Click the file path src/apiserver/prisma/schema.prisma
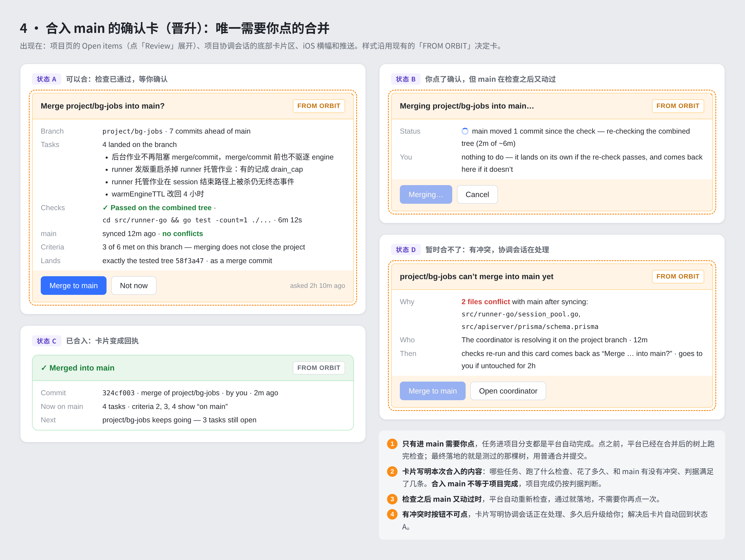 [530, 327]
